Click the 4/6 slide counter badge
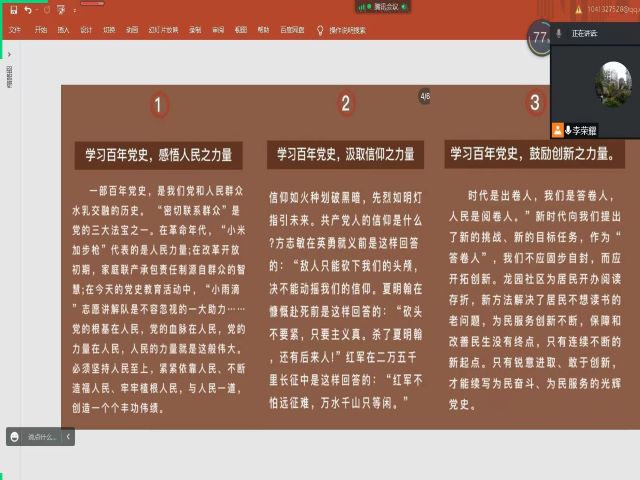 pos(425,96)
